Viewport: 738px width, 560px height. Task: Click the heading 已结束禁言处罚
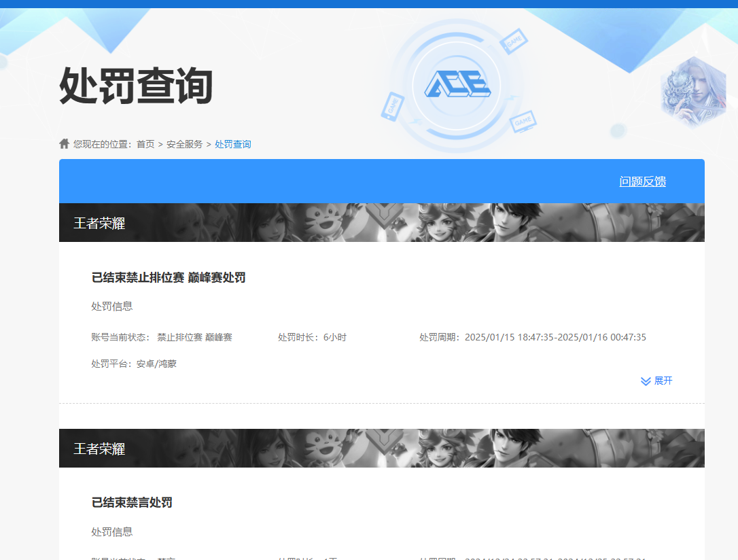(132, 503)
